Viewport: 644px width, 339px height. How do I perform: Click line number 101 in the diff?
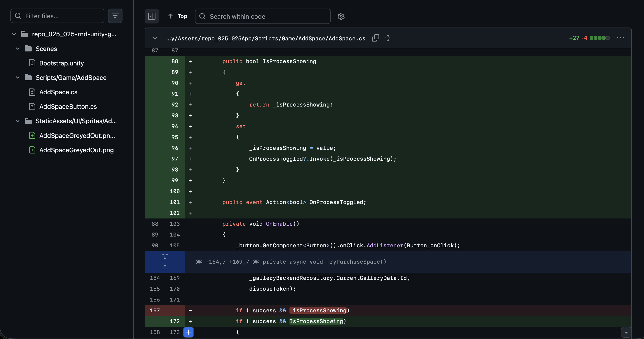coord(174,202)
